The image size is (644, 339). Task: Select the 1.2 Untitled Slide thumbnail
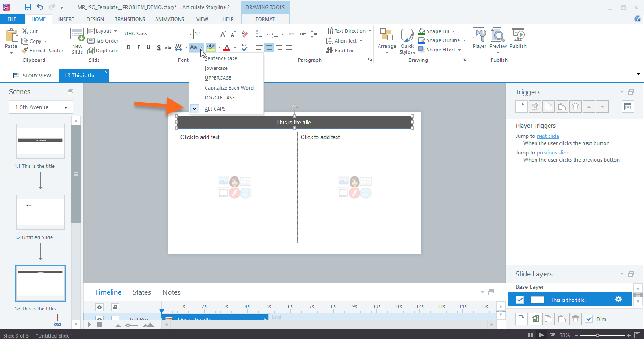(x=40, y=212)
